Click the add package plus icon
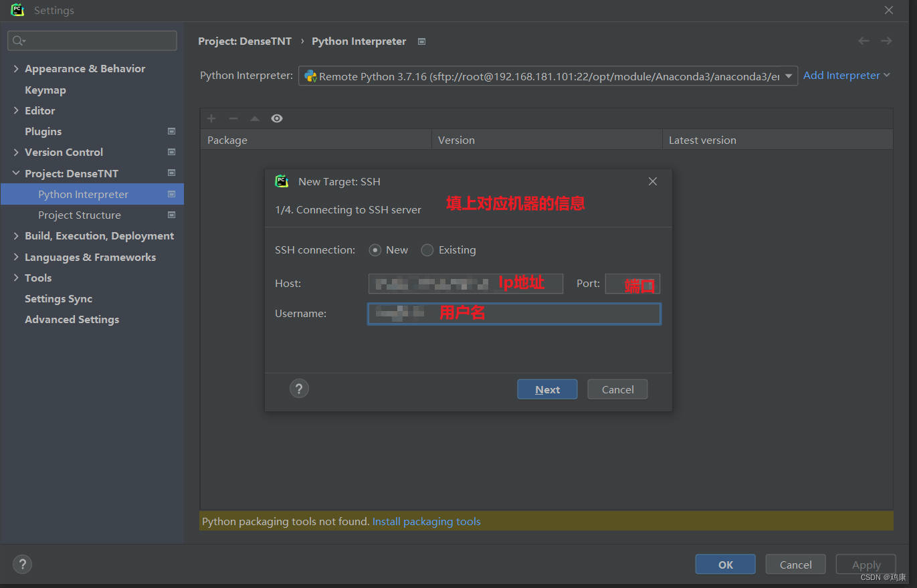This screenshot has width=917, height=588. coord(211,118)
